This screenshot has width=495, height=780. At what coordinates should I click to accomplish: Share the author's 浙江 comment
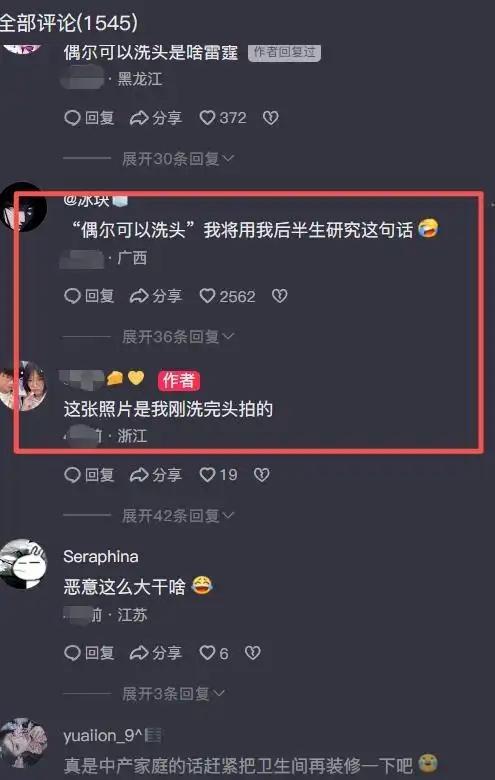155,475
